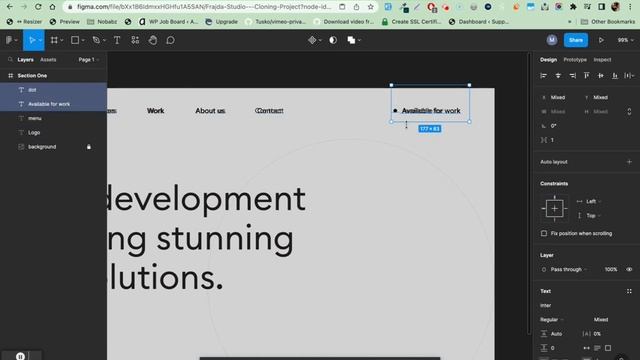Screen dimensions: 640x360
Task: Click Align bottom icon
Action: [615, 76]
